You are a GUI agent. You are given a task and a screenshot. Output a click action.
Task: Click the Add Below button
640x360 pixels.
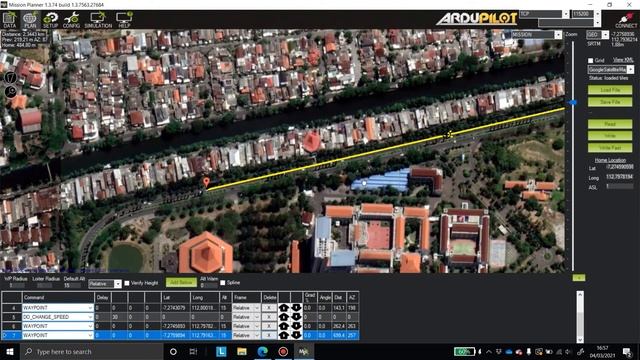(x=181, y=282)
